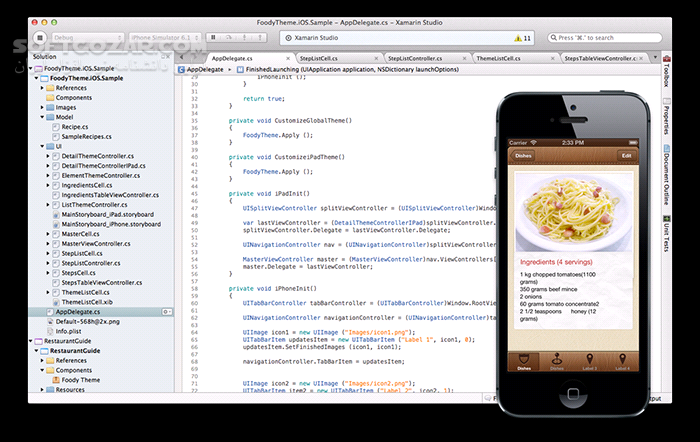Tap the Edit button in simulator
Image resolution: width=700 pixels, height=442 pixels.
tap(626, 156)
